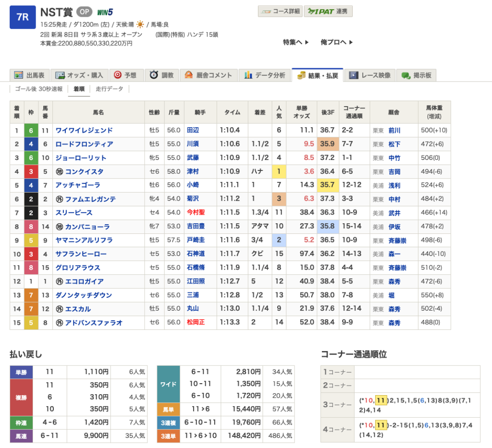Click the 3連単 payout label
Screen dimensions: 492x448
coord(168,436)
